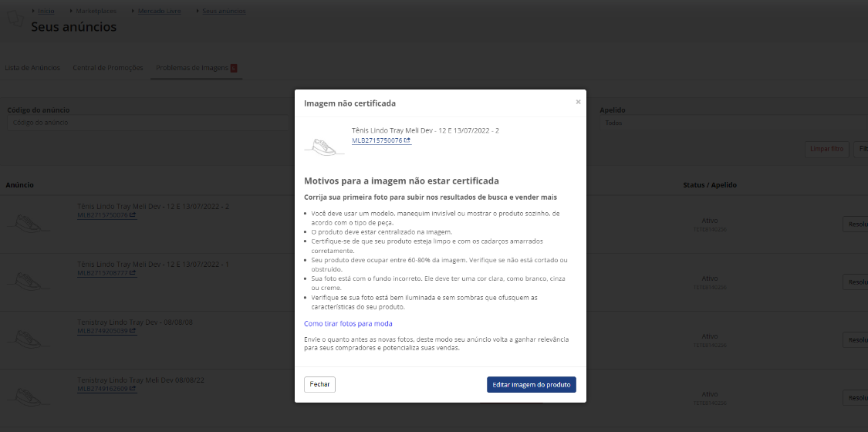Click the red badge on 'Problemas de Imagens'
The image size is (868, 432).
234,68
